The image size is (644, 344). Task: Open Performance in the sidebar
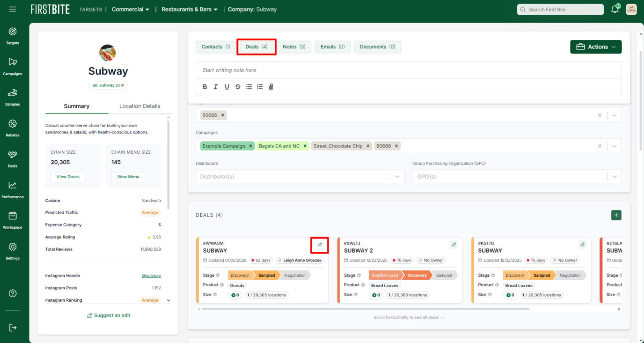pos(13,190)
